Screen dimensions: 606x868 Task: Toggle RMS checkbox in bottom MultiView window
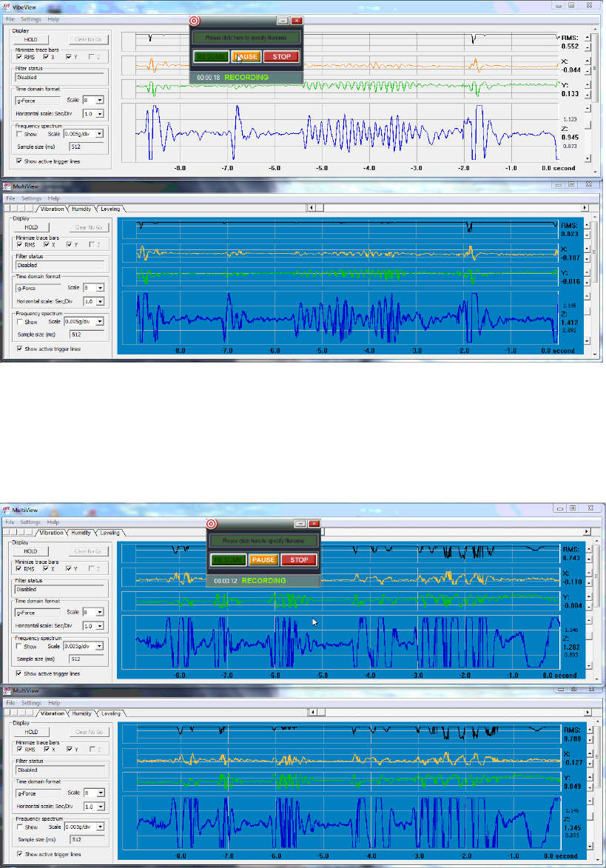(20, 749)
